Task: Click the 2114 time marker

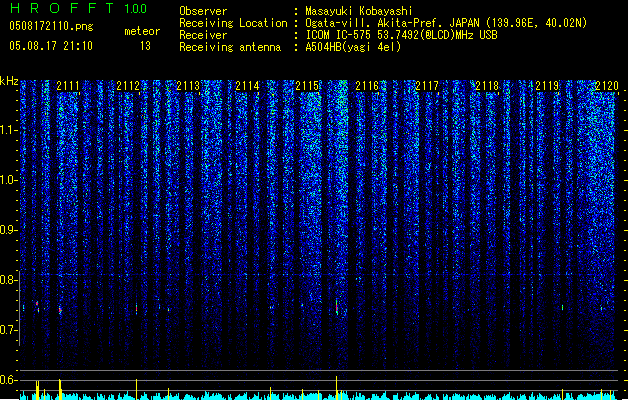Action: [x=247, y=86]
